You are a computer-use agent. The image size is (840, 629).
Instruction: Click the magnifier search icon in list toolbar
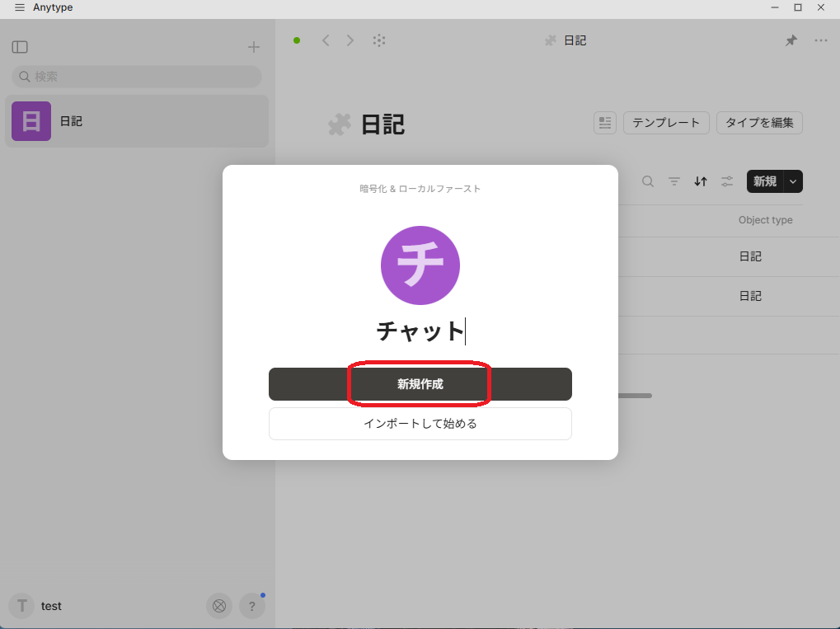(648, 181)
